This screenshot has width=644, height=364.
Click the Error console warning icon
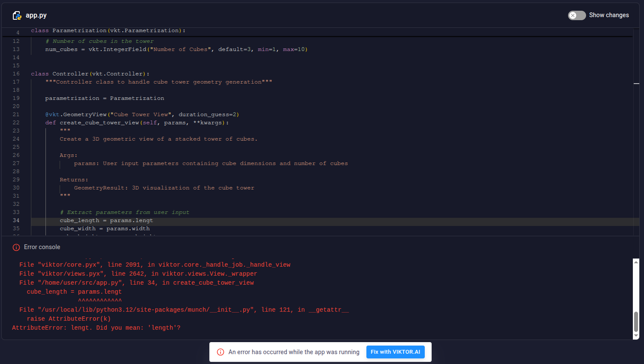click(16, 247)
